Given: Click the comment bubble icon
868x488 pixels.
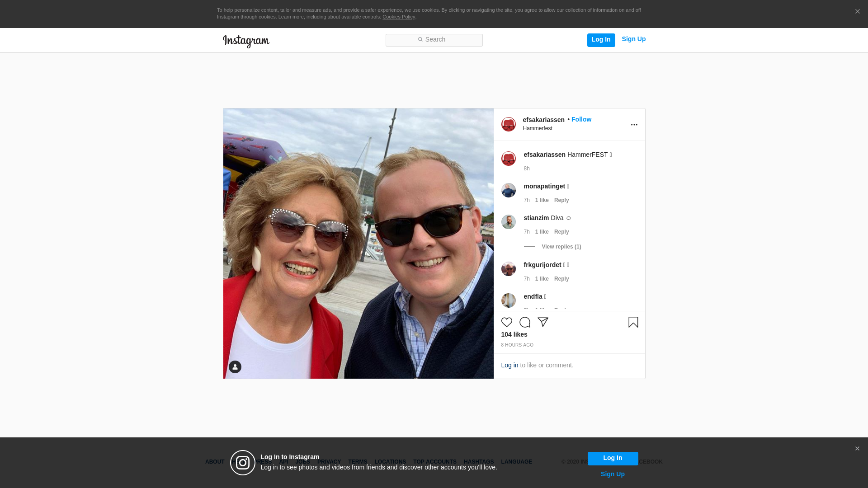Looking at the screenshot, I should tap(524, 322).
